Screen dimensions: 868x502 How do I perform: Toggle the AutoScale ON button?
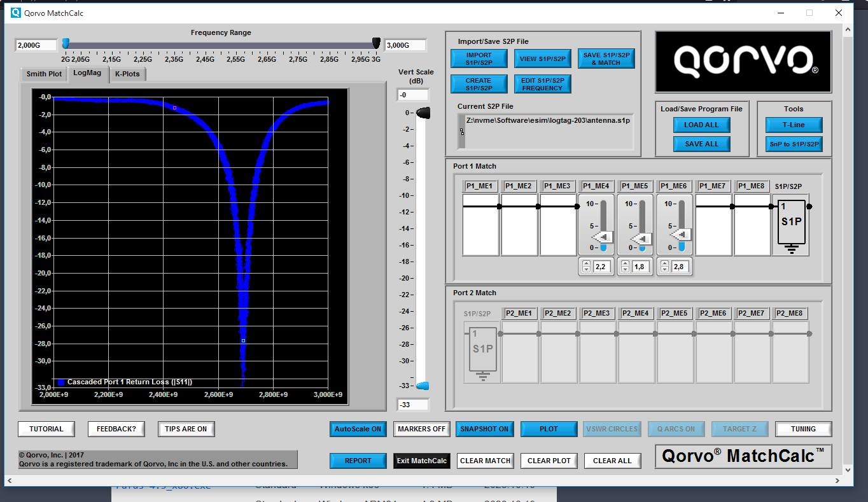358,429
